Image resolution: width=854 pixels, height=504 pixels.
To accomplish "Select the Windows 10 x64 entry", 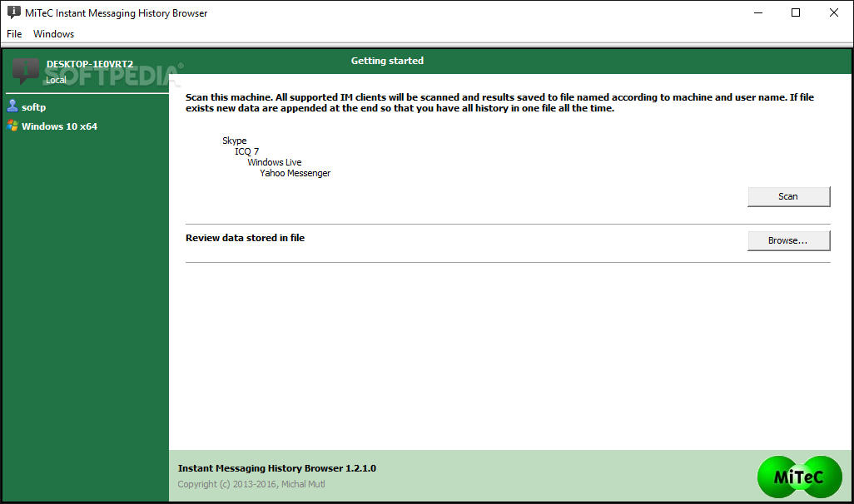I will point(59,126).
